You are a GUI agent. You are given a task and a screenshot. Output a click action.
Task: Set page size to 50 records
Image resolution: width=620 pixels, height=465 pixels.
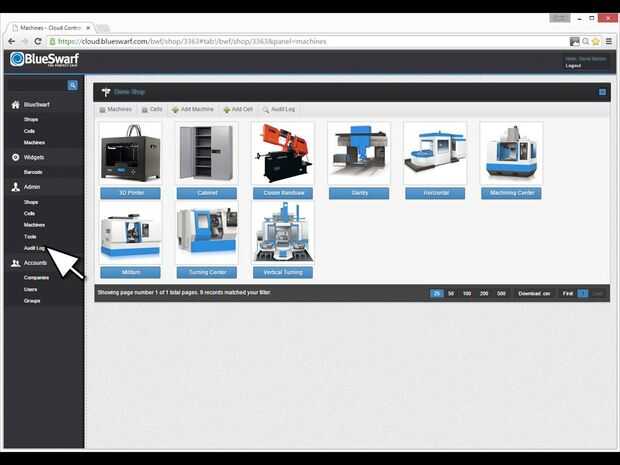[x=451, y=293]
